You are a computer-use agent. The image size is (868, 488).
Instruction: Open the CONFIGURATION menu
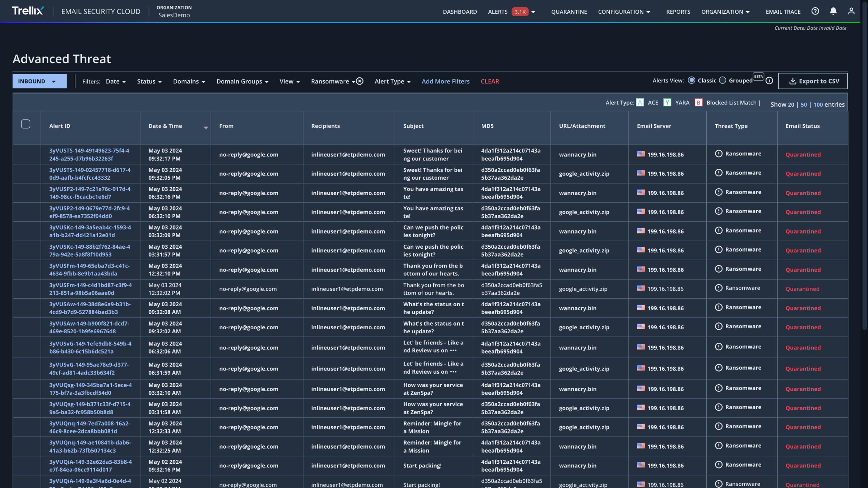(624, 12)
